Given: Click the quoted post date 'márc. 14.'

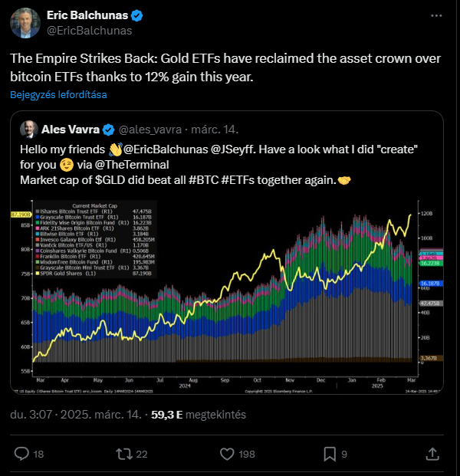Looking at the screenshot, I should pyautogui.click(x=215, y=130).
